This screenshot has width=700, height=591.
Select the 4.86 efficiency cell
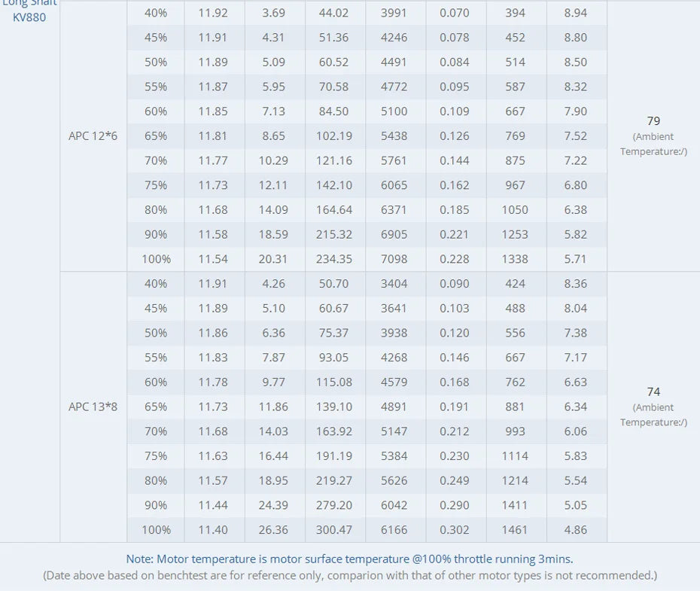[575, 530]
